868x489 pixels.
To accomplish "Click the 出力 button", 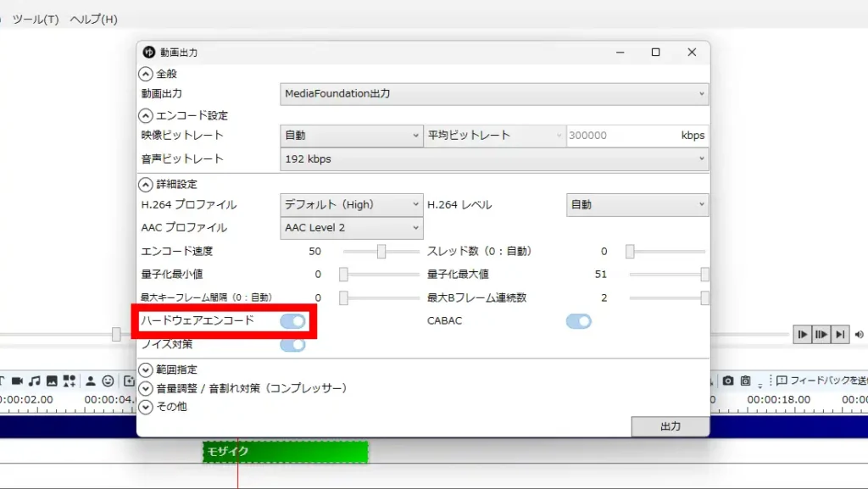I will 670,426.
